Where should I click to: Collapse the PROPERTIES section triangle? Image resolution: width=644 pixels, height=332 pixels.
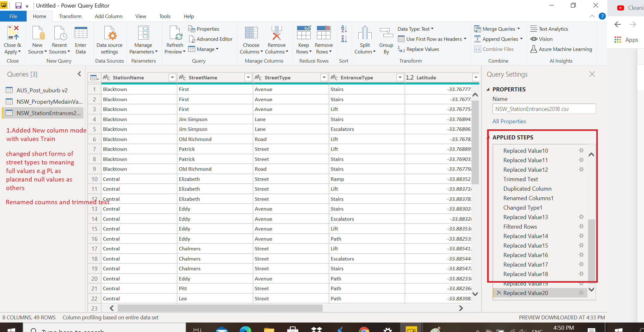488,89
